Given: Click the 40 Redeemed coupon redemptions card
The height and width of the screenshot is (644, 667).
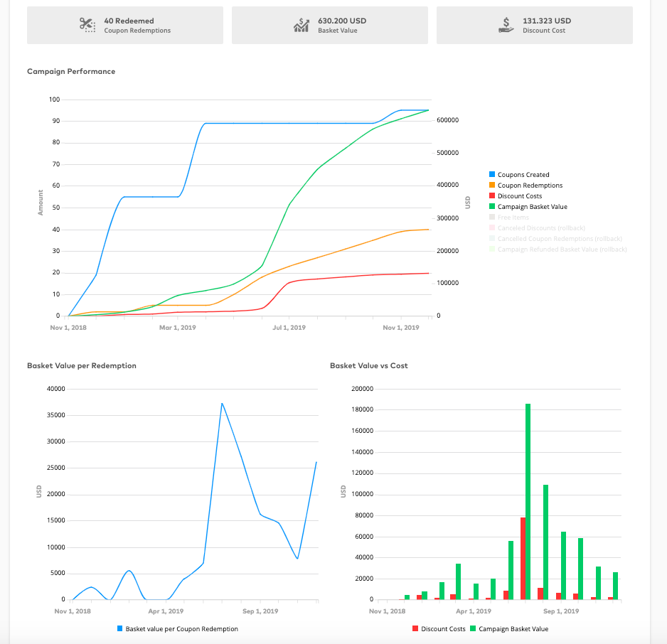Looking at the screenshot, I should click(x=125, y=25).
